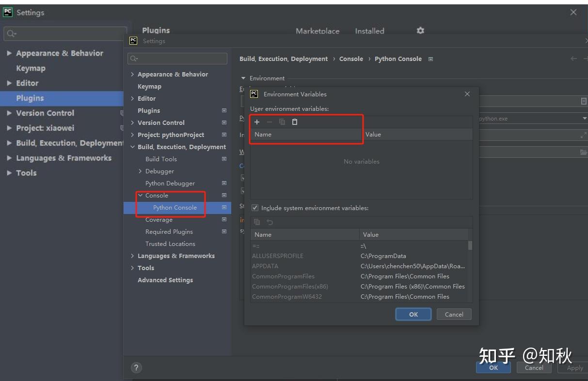Click the remove variable minus icon
This screenshot has width=588, height=381.
click(270, 122)
